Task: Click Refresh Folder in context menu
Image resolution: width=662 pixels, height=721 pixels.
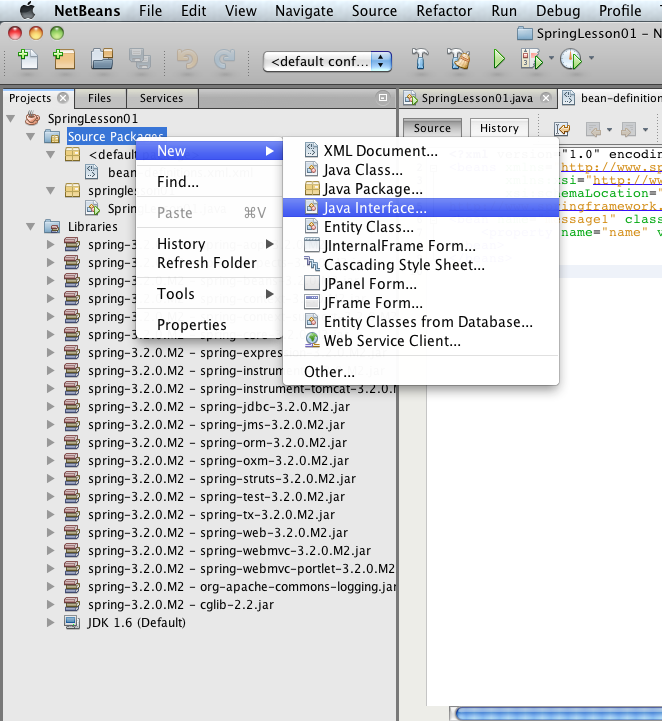Action: [209, 263]
